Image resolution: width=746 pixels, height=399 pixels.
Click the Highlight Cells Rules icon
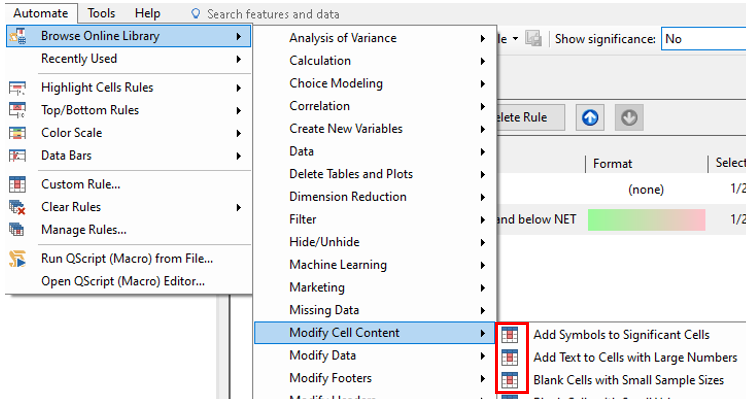(18, 88)
